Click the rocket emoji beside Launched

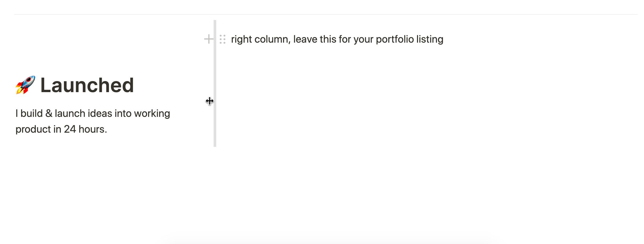(x=25, y=85)
